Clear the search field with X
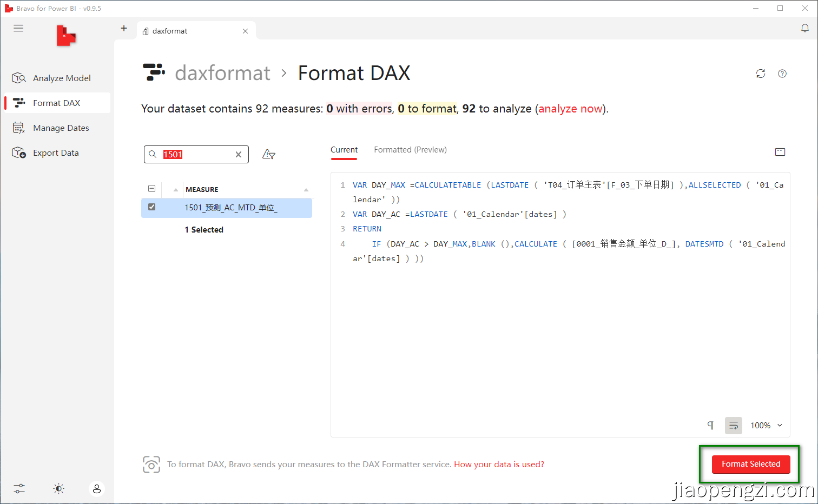Image resolution: width=818 pixels, height=504 pixels. coord(239,155)
